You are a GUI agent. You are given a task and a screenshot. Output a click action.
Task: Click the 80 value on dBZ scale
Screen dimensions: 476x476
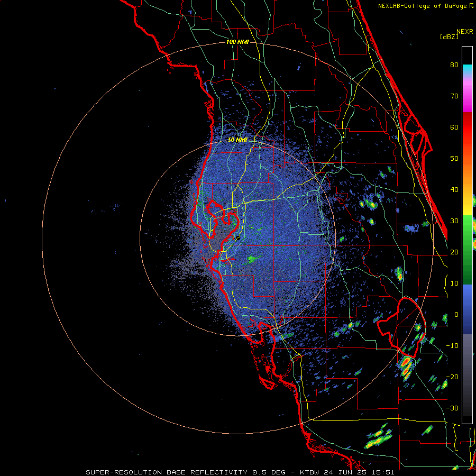(x=454, y=65)
